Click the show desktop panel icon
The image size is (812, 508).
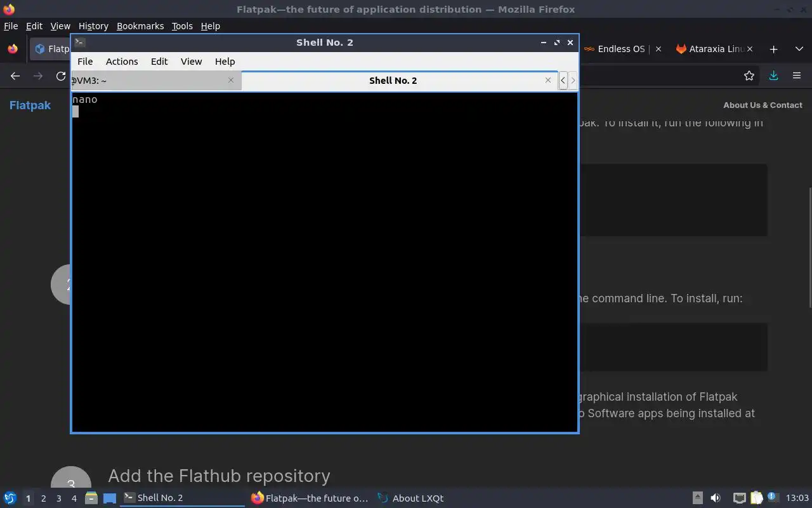(x=110, y=498)
